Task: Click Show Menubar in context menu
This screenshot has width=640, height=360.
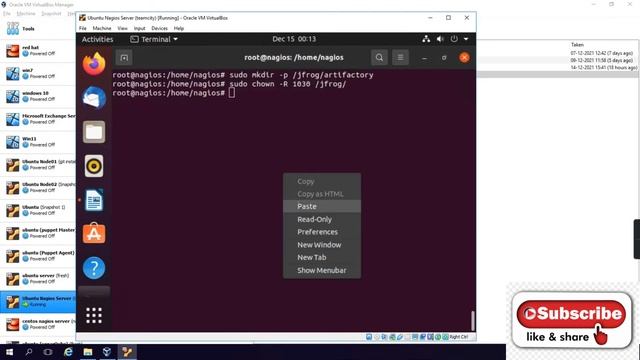Action: 322,270
